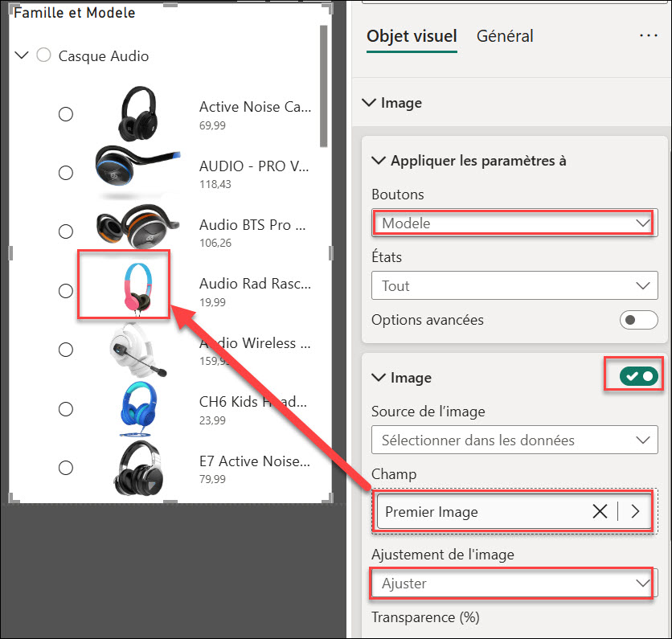Enable the Options avancées toggle
The width and height of the screenshot is (672, 639).
[x=638, y=320]
